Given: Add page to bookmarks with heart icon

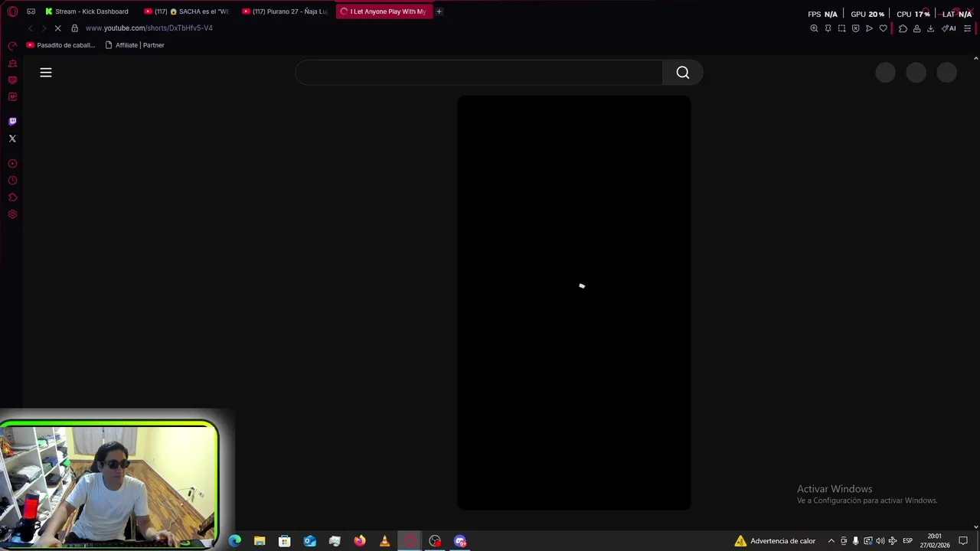Looking at the screenshot, I should point(883,28).
